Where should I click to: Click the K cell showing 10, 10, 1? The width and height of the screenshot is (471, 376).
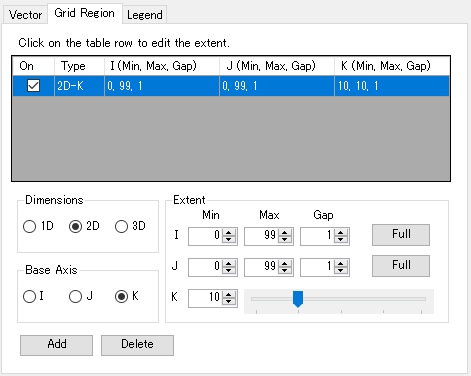point(392,86)
